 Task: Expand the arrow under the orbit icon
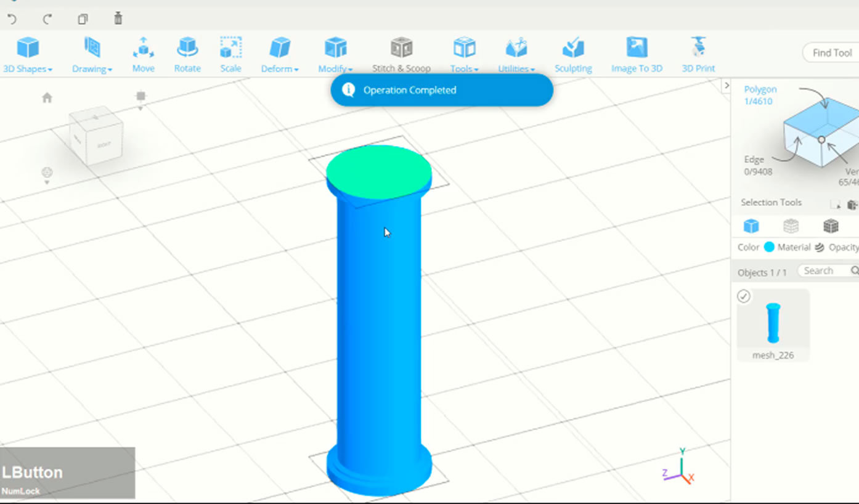47,182
